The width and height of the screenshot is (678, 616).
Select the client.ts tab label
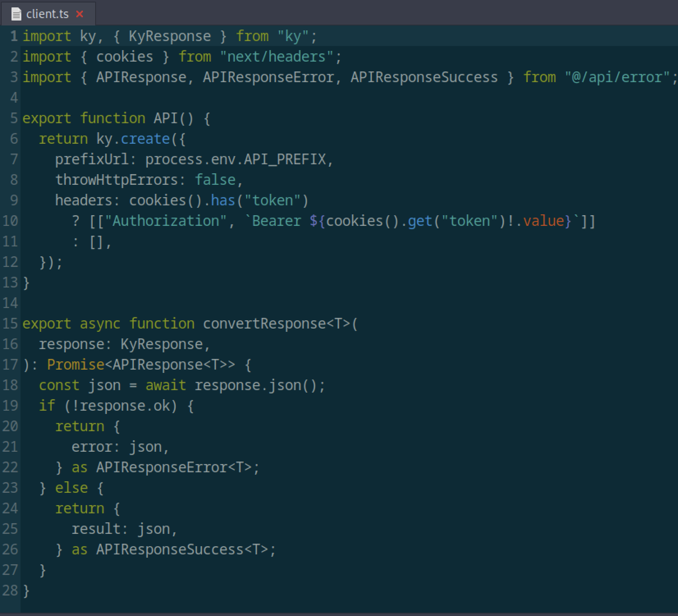coord(47,14)
